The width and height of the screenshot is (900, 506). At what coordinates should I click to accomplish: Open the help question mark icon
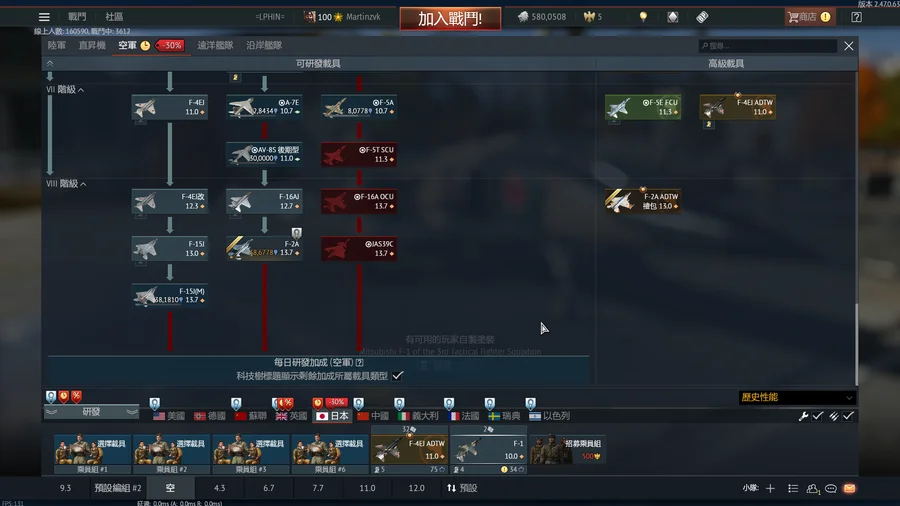pos(856,17)
